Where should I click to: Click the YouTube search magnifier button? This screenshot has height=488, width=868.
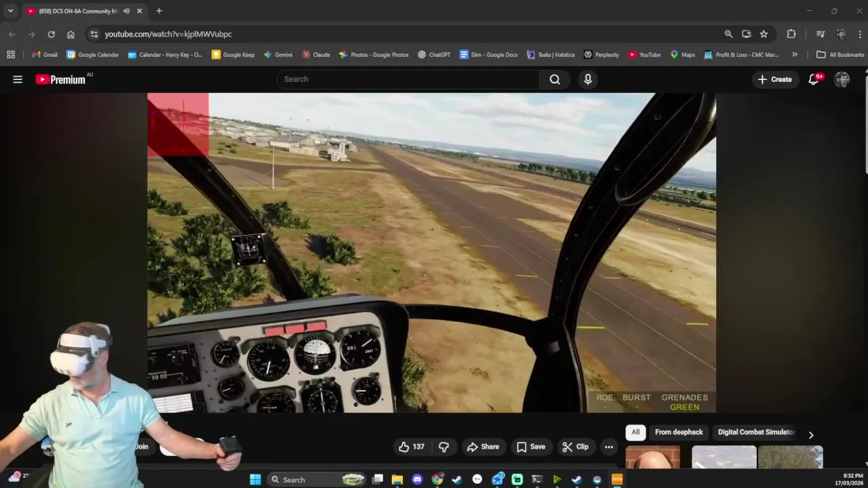coord(555,79)
